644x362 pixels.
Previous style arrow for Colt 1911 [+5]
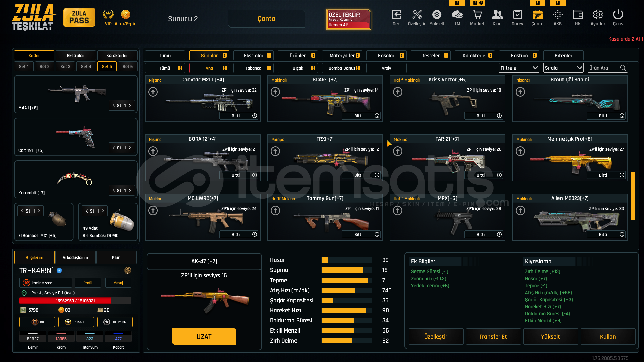coord(114,148)
